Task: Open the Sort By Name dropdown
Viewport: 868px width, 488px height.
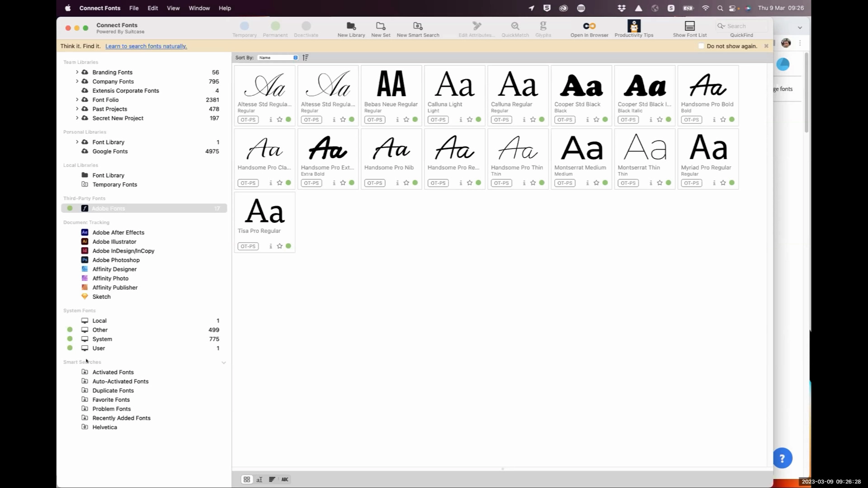Action: click(278, 57)
